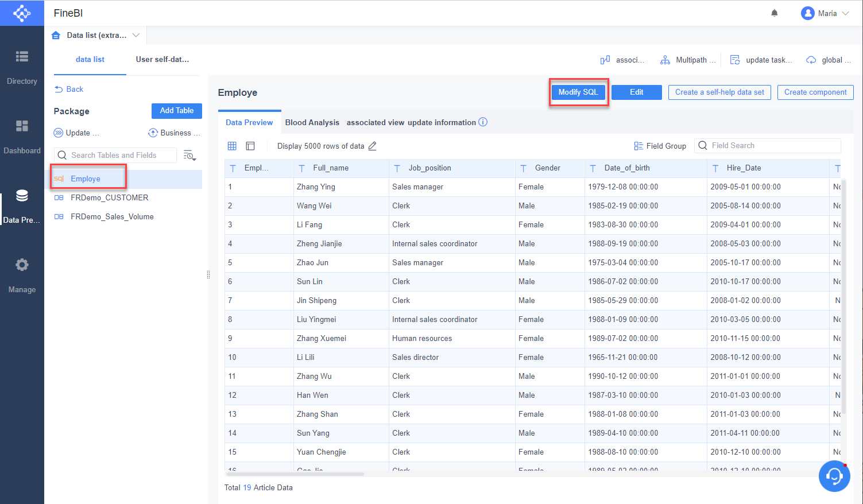Viewport: 863px width, 504px height.
Task: Click Create a self-help data set
Action: pos(719,92)
